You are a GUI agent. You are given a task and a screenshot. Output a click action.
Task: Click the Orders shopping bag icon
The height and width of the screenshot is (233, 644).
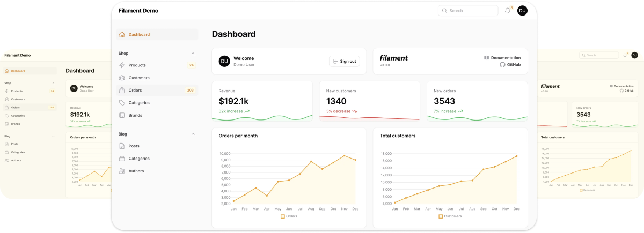click(122, 91)
